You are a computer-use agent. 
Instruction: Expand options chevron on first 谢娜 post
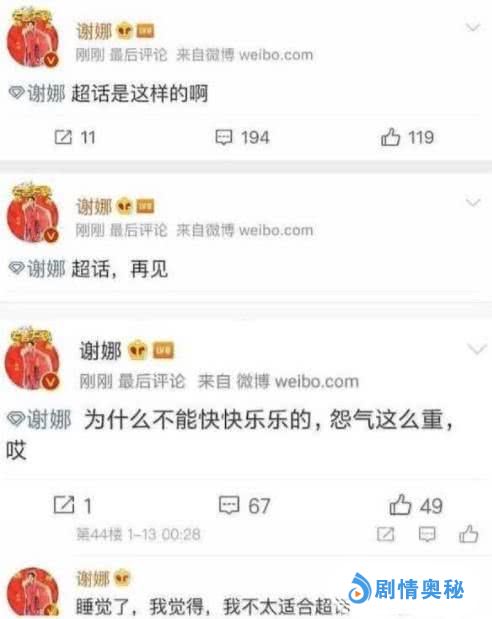(473, 27)
